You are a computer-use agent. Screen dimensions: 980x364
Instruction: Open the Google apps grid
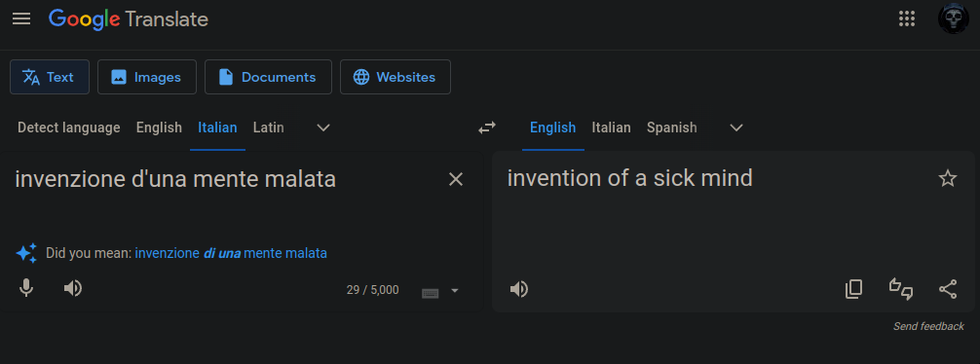pyautogui.click(x=906, y=18)
